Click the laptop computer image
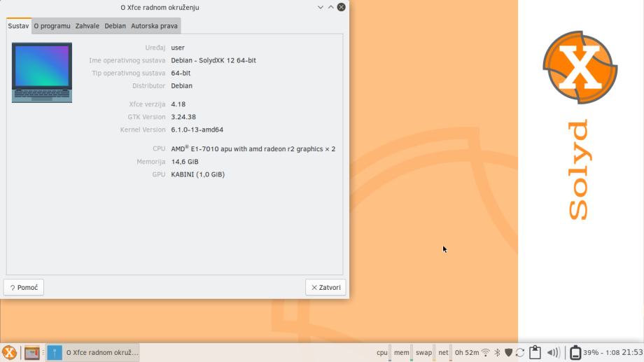This screenshot has height=362, width=644. click(x=42, y=72)
